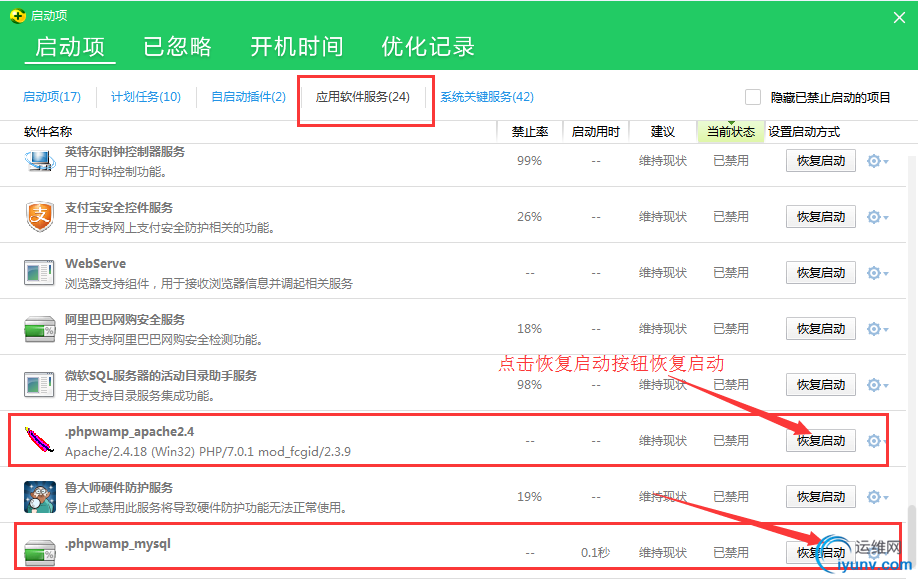Click the 99% 禁止率 value
Screen dimensions: 918x581
pyautogui.click(x=529, y=160)
